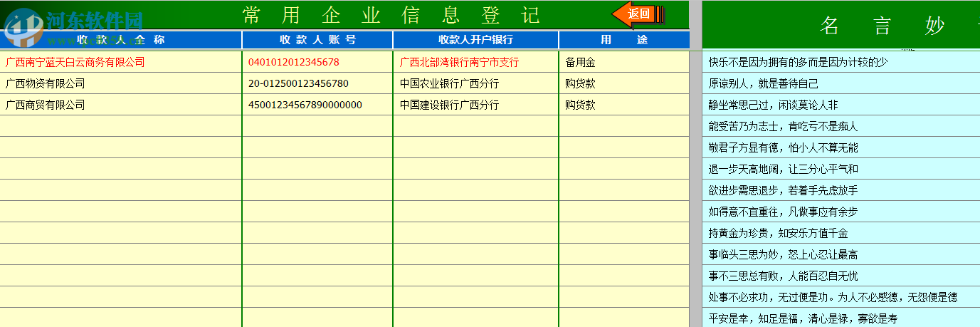Select quote 退一步天高地阔，让三分心平气和
Image resolution: width=980 pixels, height=327 pixels.
(x=841, y=169)
